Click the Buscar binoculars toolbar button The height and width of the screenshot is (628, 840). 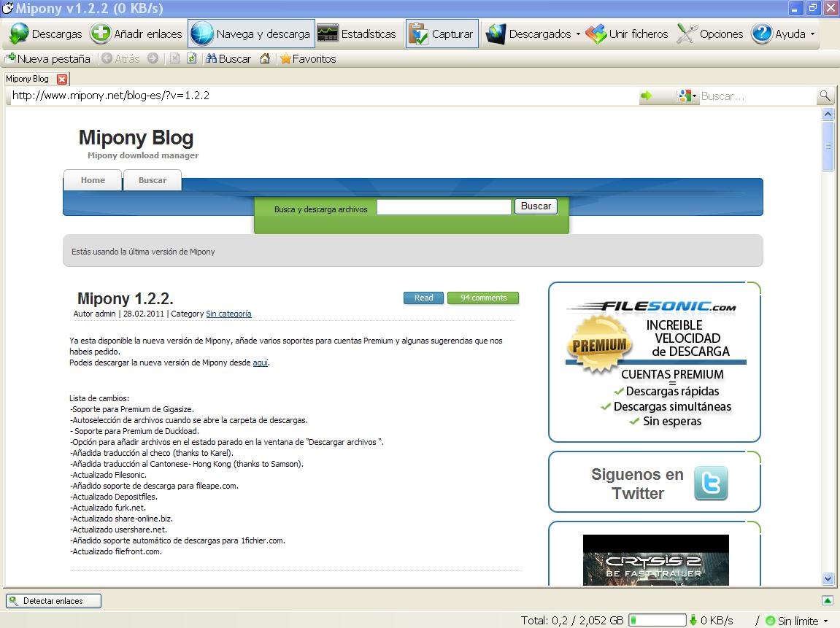[x=228, y=58]
